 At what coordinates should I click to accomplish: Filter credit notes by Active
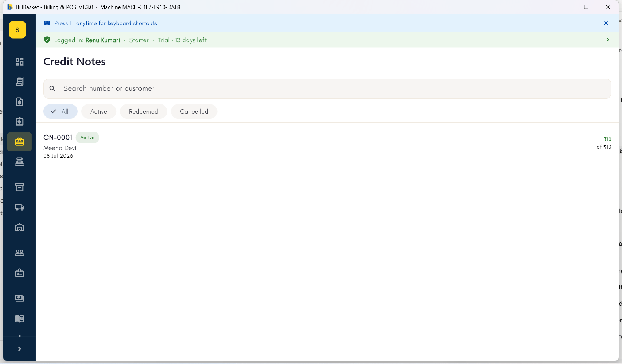click(99, 111)
